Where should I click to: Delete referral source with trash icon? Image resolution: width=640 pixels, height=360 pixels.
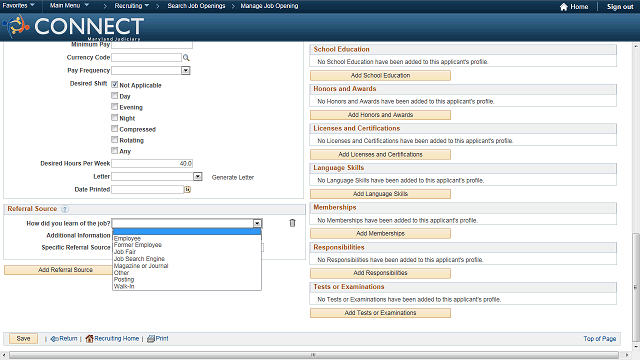tap(292, 223)
